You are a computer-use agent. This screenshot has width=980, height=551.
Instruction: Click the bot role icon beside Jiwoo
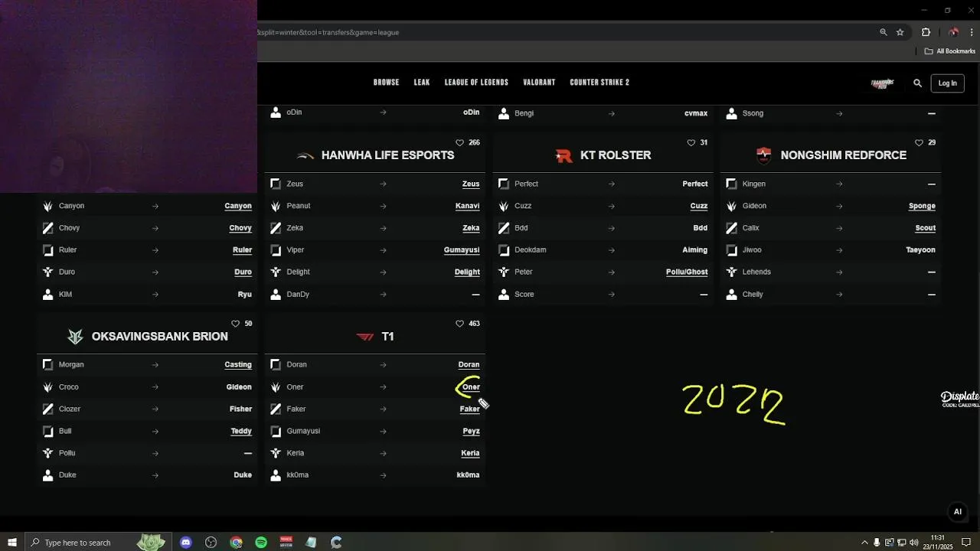[731, 250]
